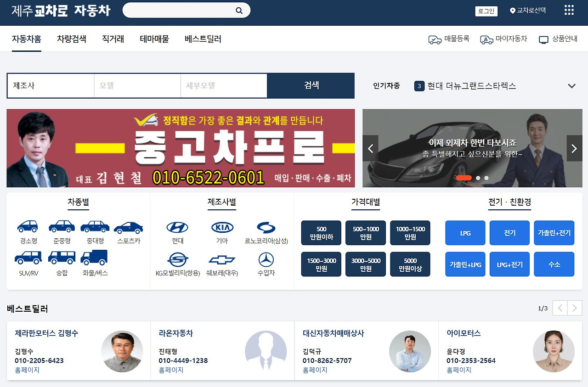
Task: Click the 매물등록 car icon
Action: pyautogui.click(x=435, y=39)
